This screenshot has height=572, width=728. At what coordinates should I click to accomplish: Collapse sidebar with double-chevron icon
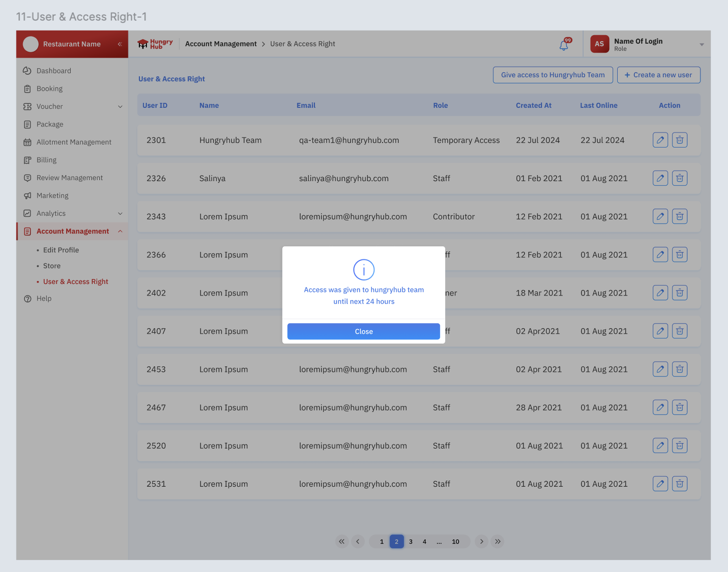tap(120, 44)
